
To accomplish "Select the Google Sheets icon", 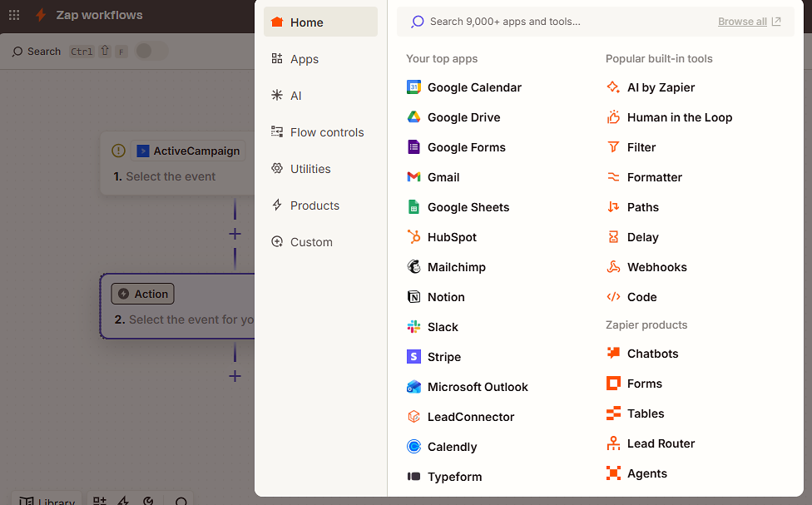I will point(413,207).
